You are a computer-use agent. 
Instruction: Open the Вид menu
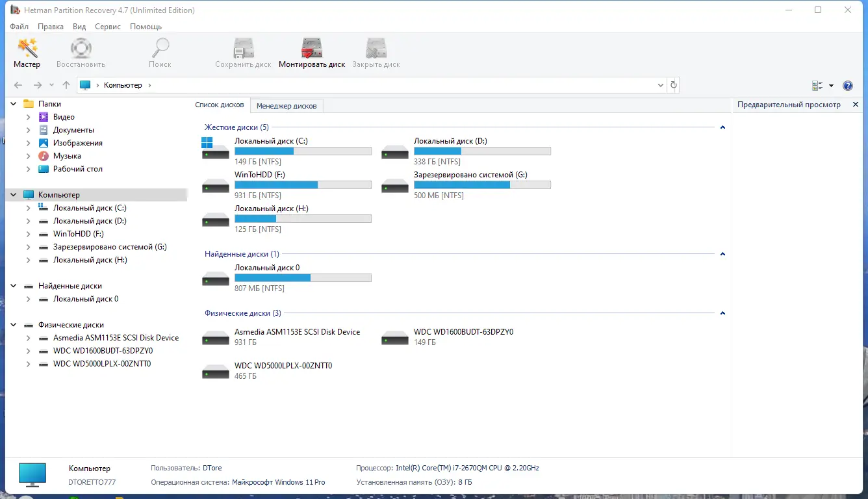79,27
